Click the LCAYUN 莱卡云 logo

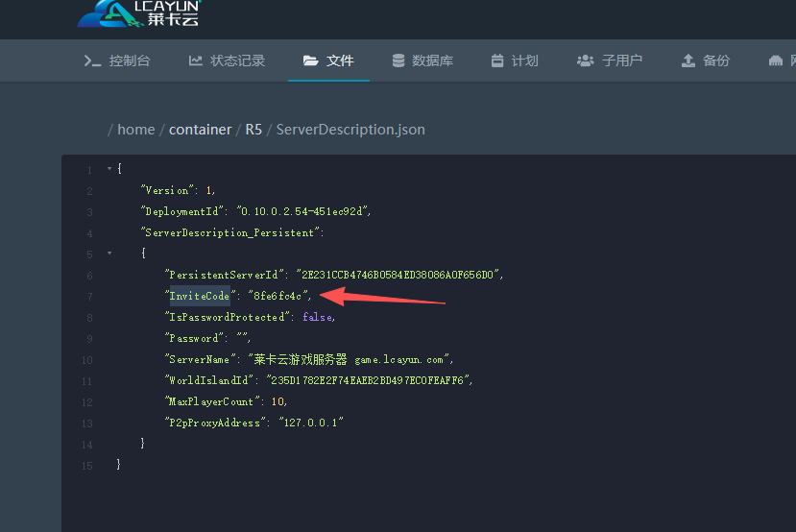138,13
